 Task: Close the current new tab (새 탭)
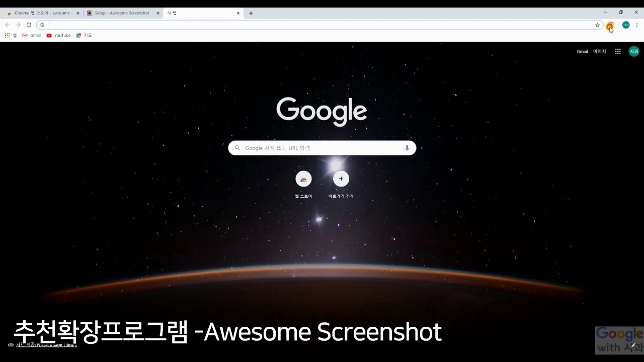pos(238,13)
